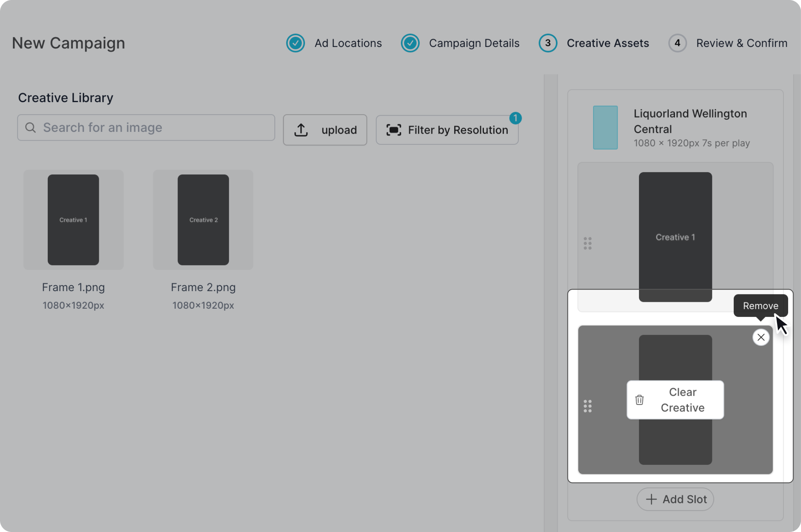Viewport: 801px width, 532px height.
Task: Click the upload arrow icon
Action: 301,130
